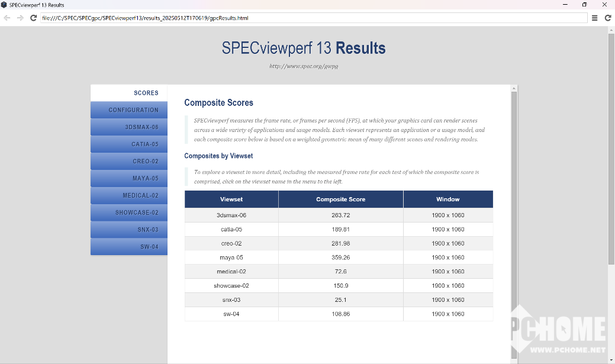Minimize the SPECviewperf window
Image resolution: width=615 pixels, height=364 pixels.
click(565, 5)
